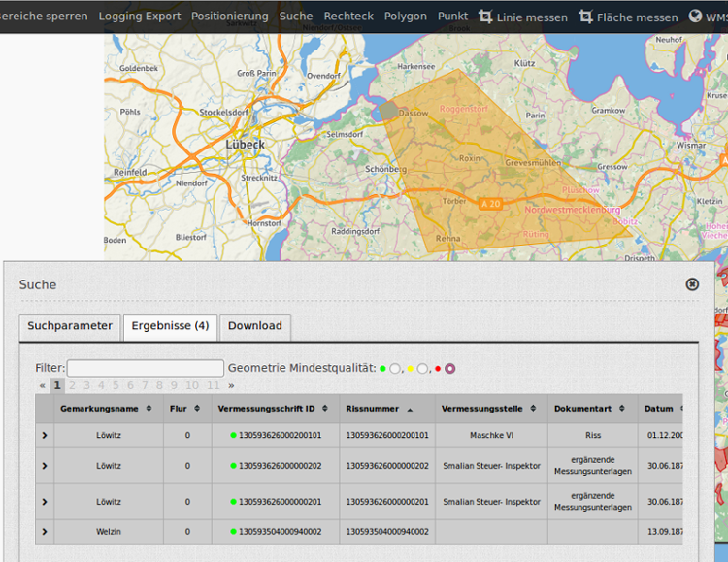Select the Punkt tool
This screenshot has width=728, height=562.
(452, 17)
